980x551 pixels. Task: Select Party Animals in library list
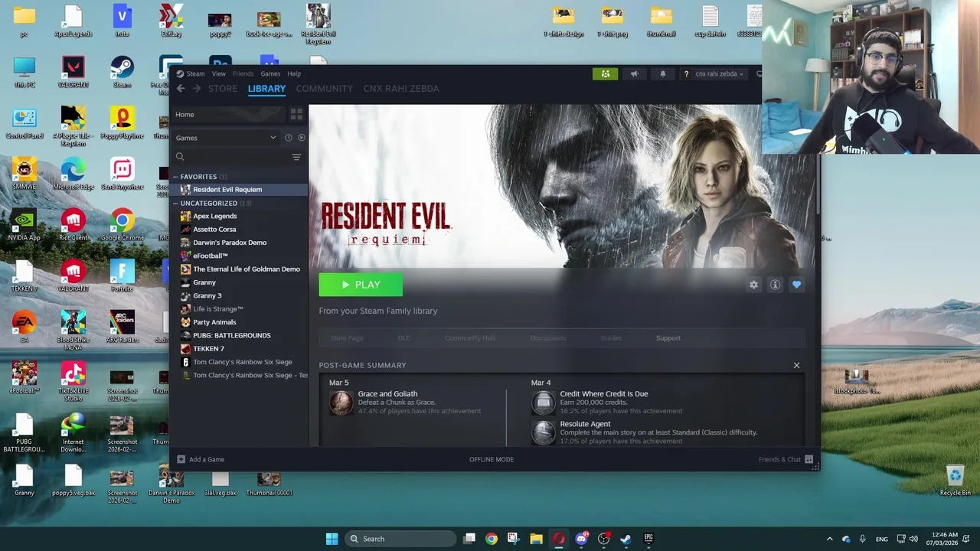214,322
